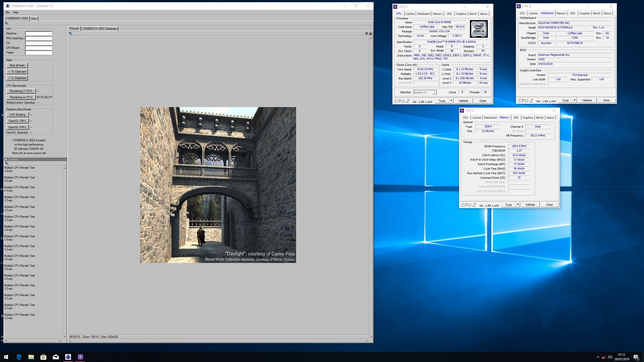Screen dimensions: 644x362
Task: Collapse the Console panel header icon
Action: pyautogui.click(x=6, y=159)
